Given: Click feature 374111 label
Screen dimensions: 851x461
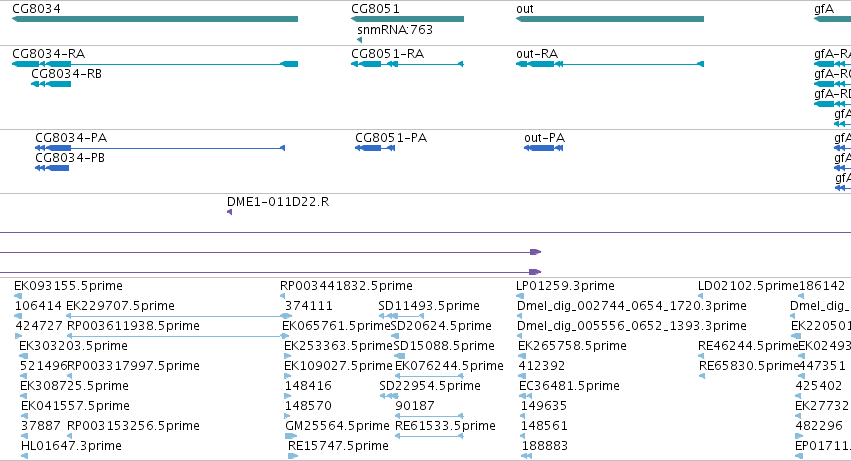Looking at the screenshot, I should point(309,306).
